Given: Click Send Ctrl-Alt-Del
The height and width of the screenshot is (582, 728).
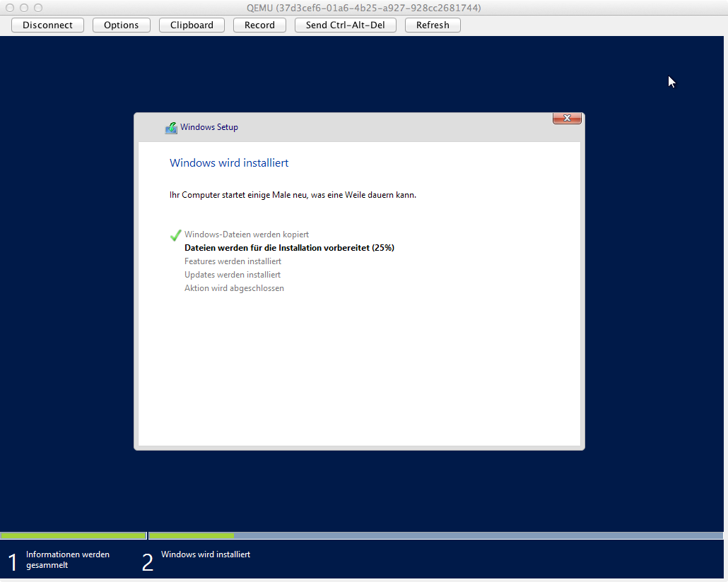Looking at the screenshot, I should tap(346, 25).
